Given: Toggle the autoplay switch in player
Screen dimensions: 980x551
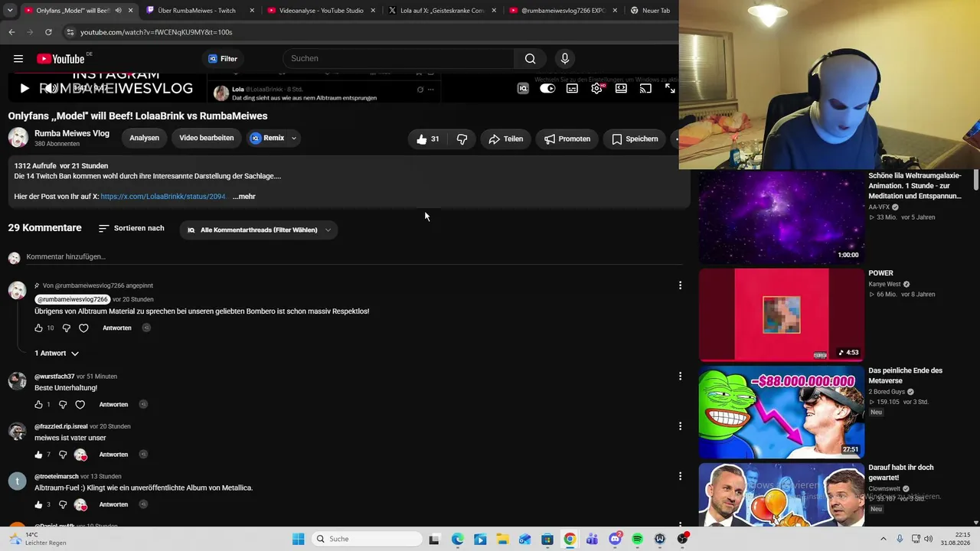Looking at the screenshot, I should (547, 89).
